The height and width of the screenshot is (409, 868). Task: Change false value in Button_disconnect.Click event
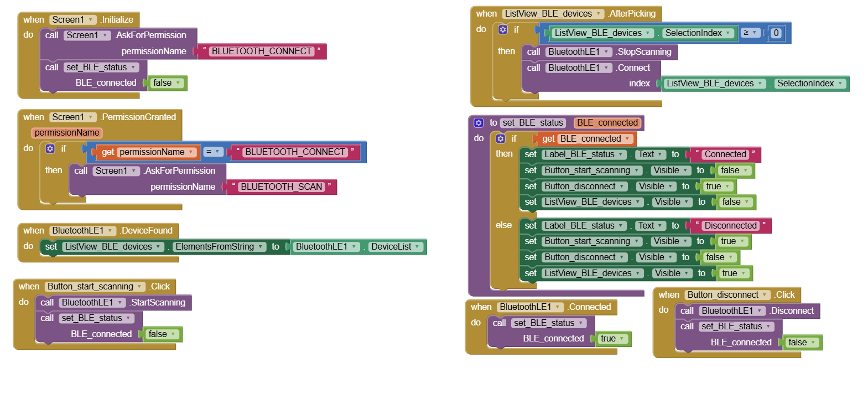[802, 343]
